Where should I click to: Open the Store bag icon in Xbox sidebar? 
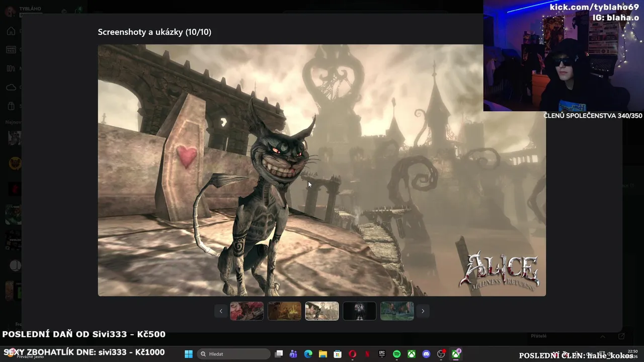tap(11, 106)
